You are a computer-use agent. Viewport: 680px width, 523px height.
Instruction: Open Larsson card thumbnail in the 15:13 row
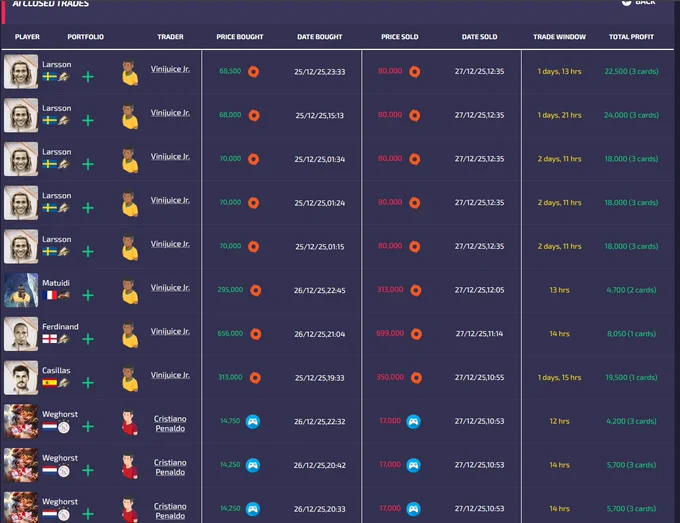(21, 115)
